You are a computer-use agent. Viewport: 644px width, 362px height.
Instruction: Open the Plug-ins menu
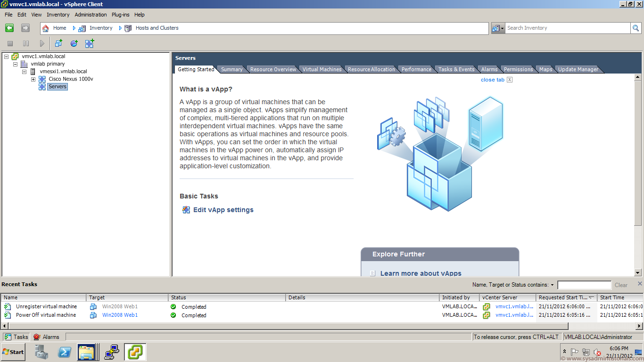click(121, 15)
